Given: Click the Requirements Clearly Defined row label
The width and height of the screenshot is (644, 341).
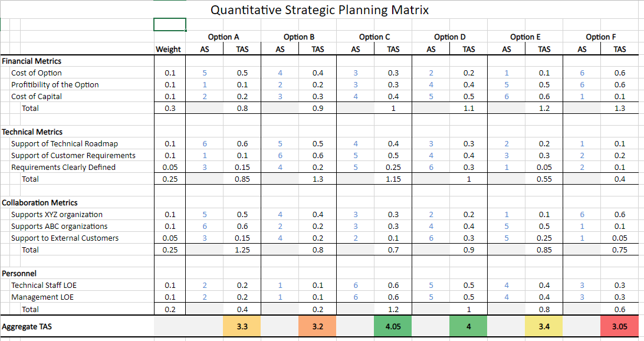Looking at the screenshot, I should pos(63,168).
